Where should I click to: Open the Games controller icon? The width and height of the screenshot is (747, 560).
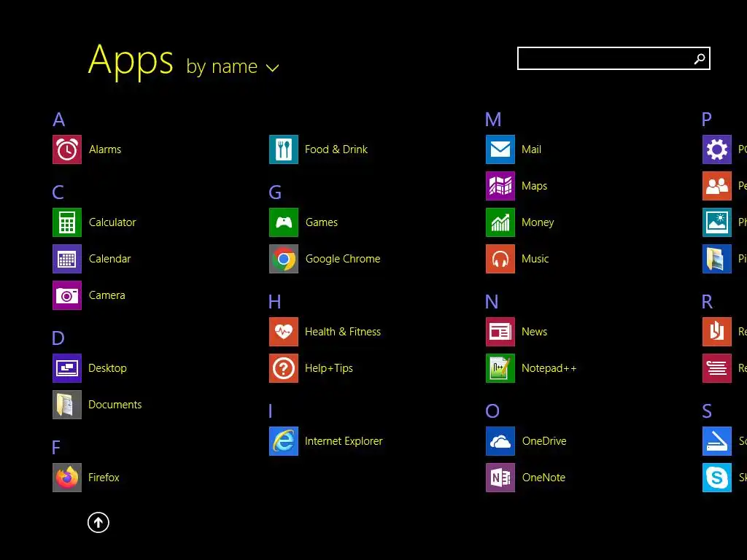coord(284,222)
